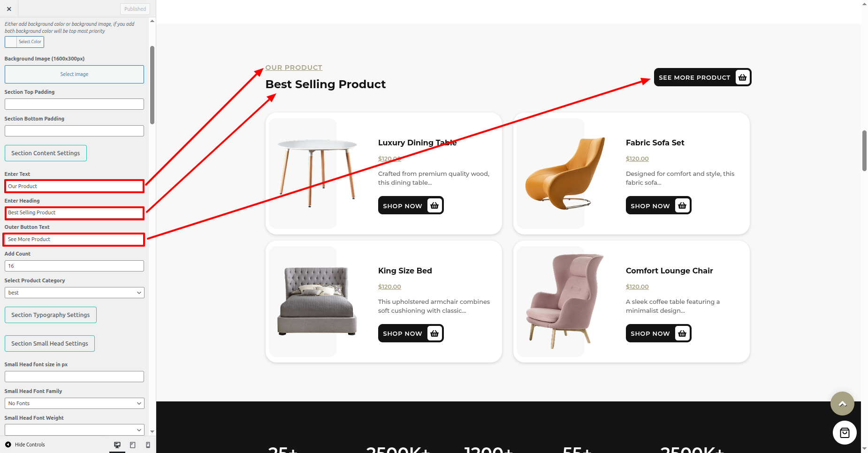Click basket icon under King Size Bed
868x453 pixels.
pyautogui.click(x=434, y=333)
